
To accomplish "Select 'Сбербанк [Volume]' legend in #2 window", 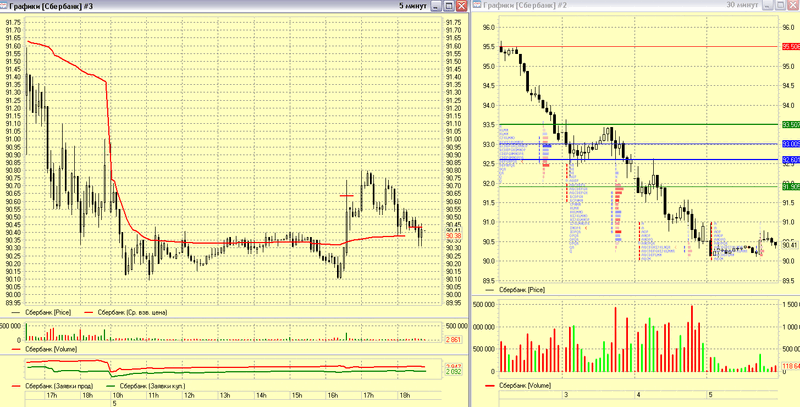I will 525,384.
